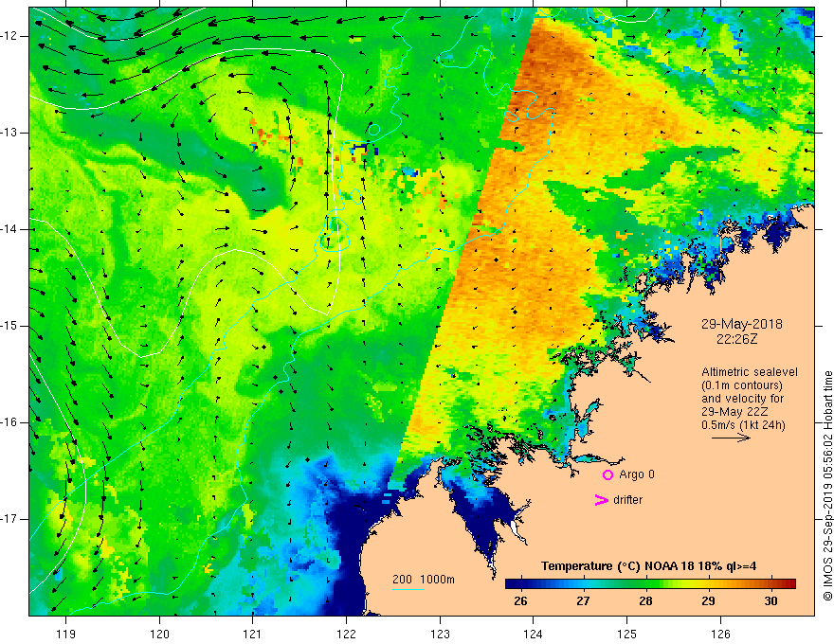Click the longitude label 124
This screenshot has height=644, width=834.
[534, 634]
